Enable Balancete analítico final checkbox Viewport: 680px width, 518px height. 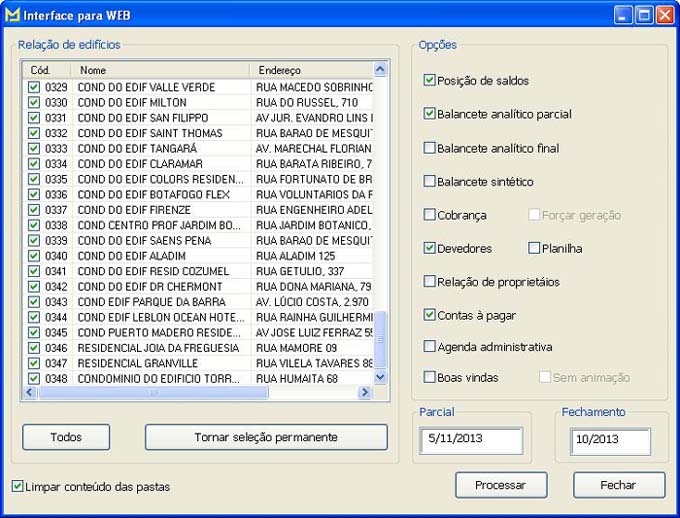click(x=430, y=148)
